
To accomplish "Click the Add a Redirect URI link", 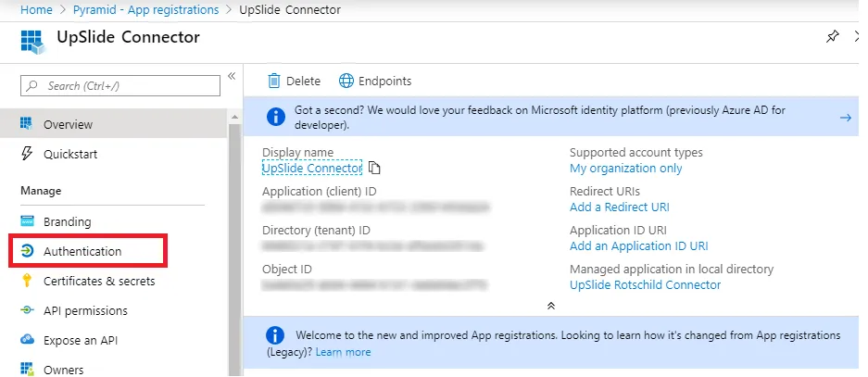I will (620, 207).
